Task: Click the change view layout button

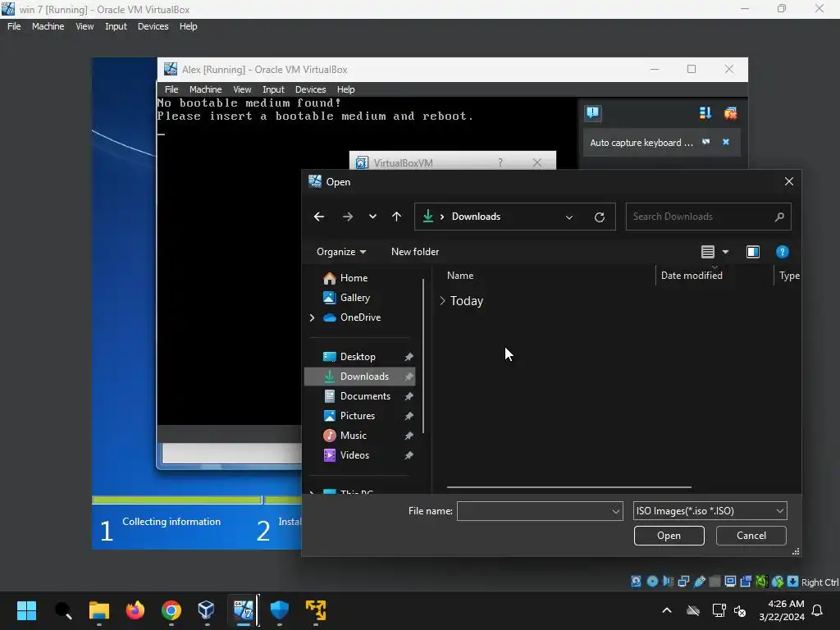Action: pyautogui.click(x=708, y=252)
